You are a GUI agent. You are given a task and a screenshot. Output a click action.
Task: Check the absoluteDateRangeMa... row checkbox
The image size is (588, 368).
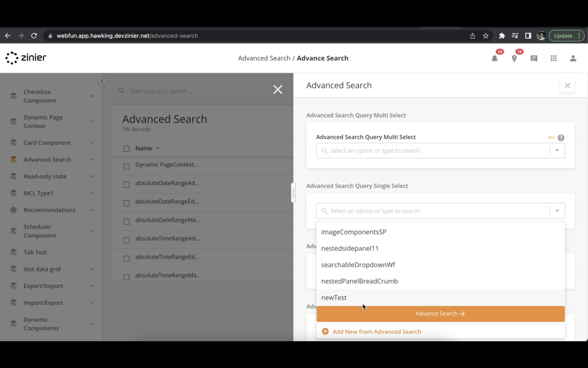point(126,222)
